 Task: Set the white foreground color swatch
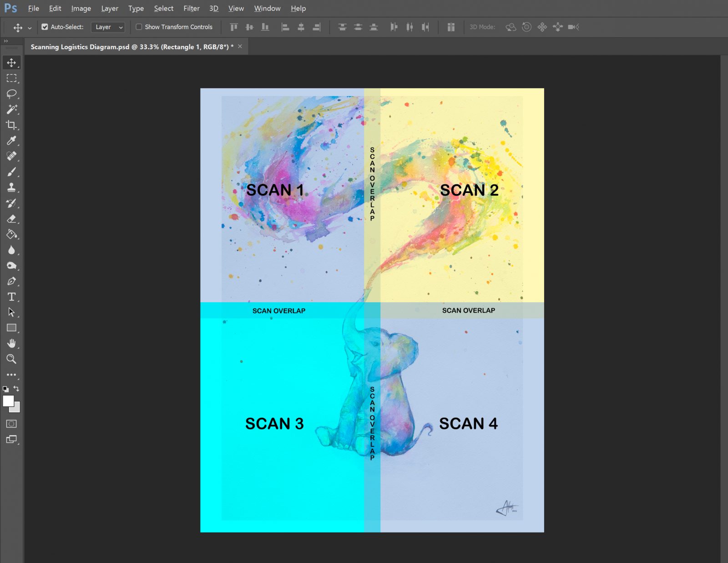(x=8, y=401)
